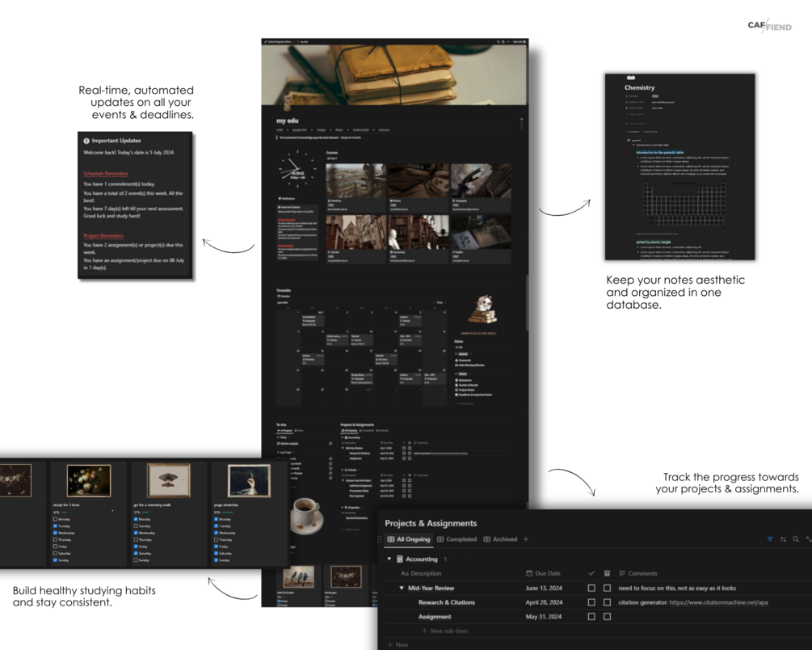Click the analog clock widget on my edu page
Screen dimensions: 812x650
click(x=297, y=169)
